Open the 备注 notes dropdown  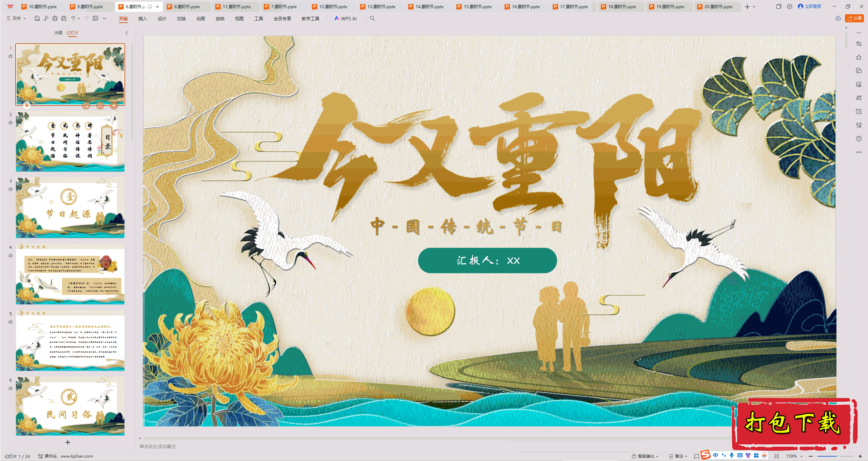pyautogui.click(x=678, y=456)
